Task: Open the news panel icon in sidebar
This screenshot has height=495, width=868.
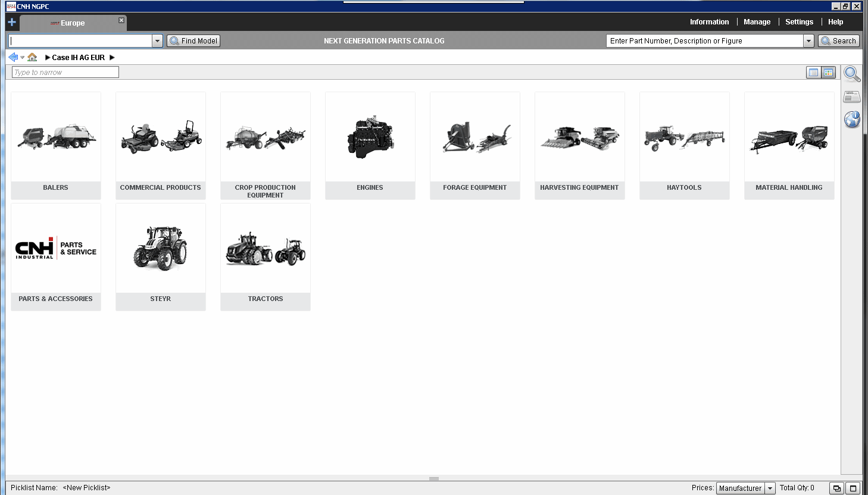Action: point(852,96)
